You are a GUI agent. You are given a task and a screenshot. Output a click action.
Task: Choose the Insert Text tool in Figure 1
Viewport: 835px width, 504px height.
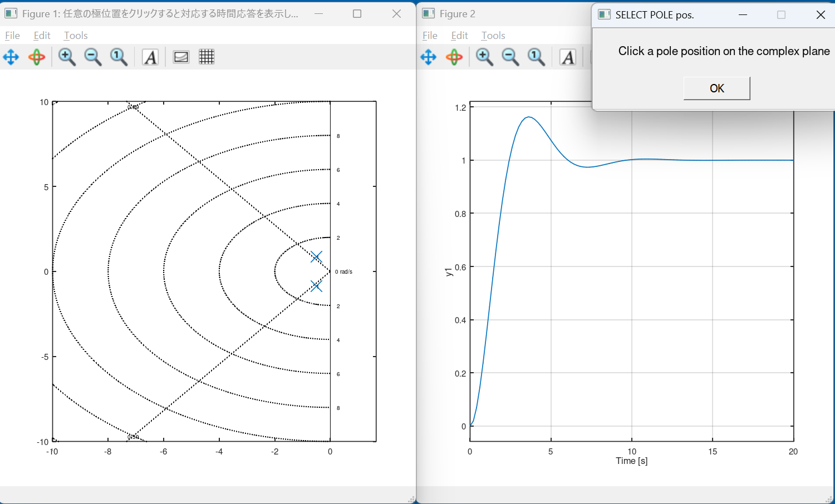point(150,57)
